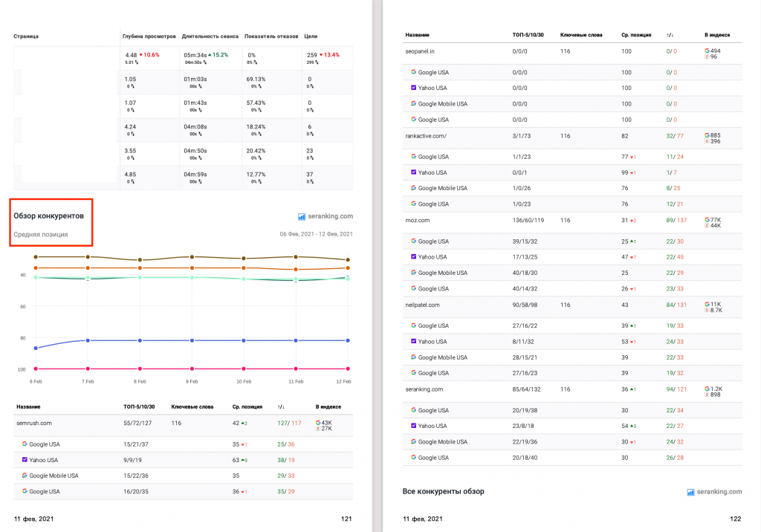Click В индексе header in semrush table

[328, 406]
